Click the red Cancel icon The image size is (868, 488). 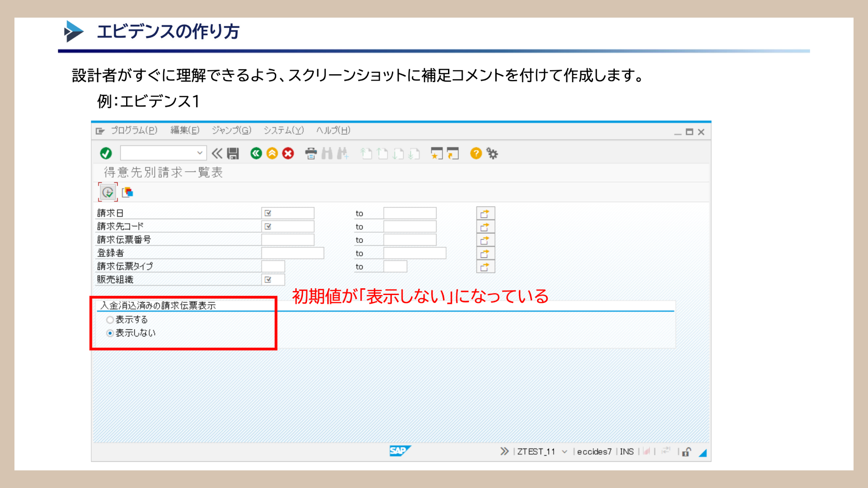(288, 154)
